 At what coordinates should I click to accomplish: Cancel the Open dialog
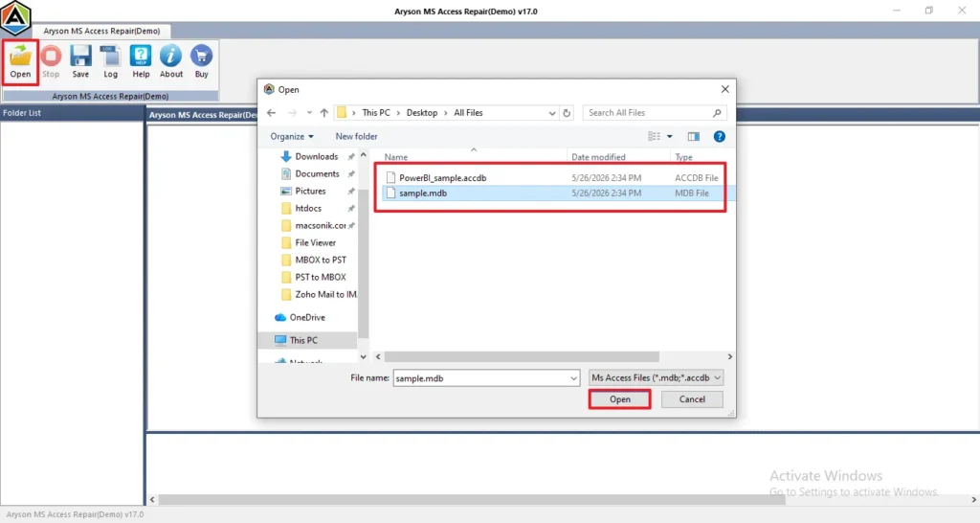pyautogui.click(x=692, y=399)
